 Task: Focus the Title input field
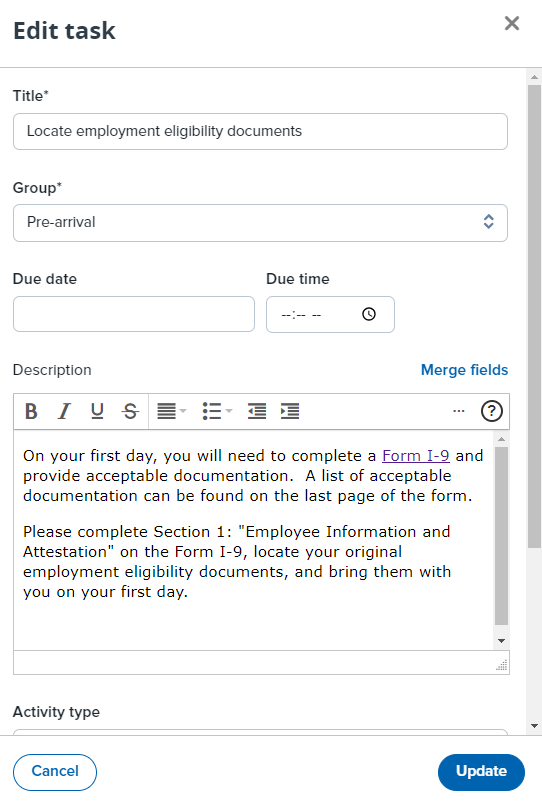(x=260, y=131)
